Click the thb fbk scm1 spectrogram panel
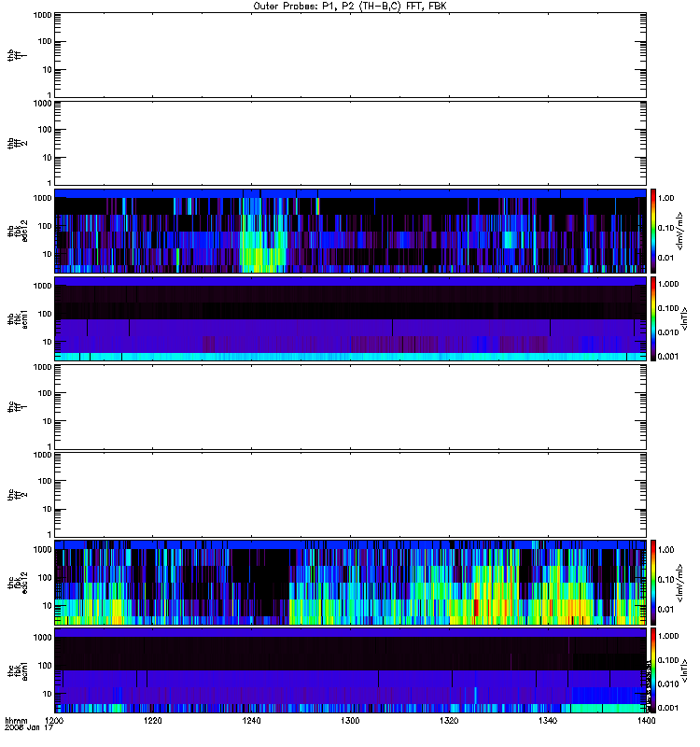This screenshot has height=747, width=700. click(350, 318)
